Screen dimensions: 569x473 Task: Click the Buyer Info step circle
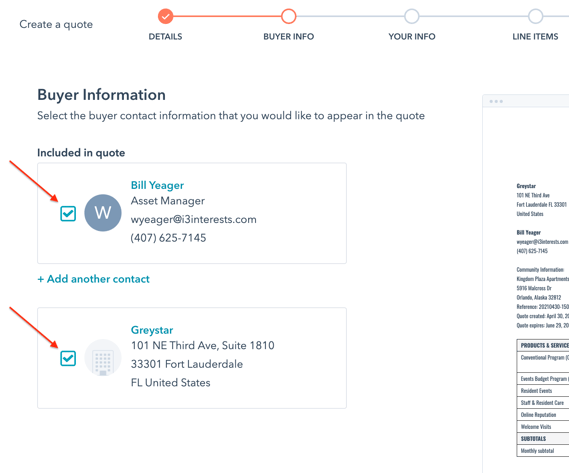tap(288, 16)
